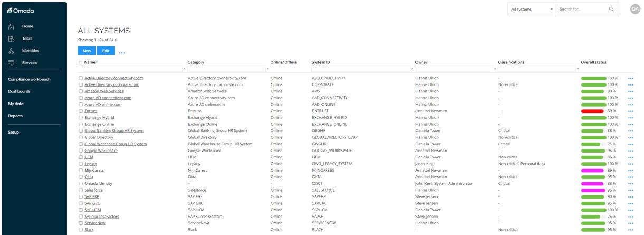Image resolution: width=644 pixels, height=235 pixels.
Task: Click the Jason King owner cell
Action: pyautogui.click(x=425, y=164)
